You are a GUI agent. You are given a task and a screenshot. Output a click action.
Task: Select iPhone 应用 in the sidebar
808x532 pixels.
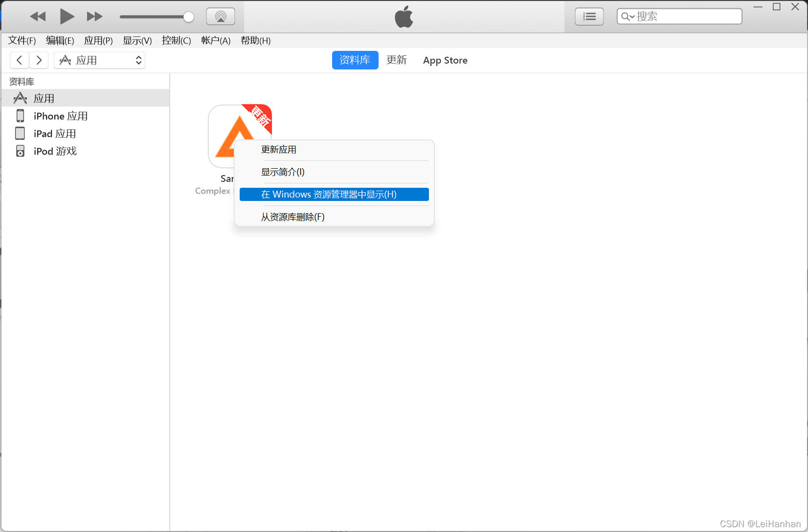[85, 116]
